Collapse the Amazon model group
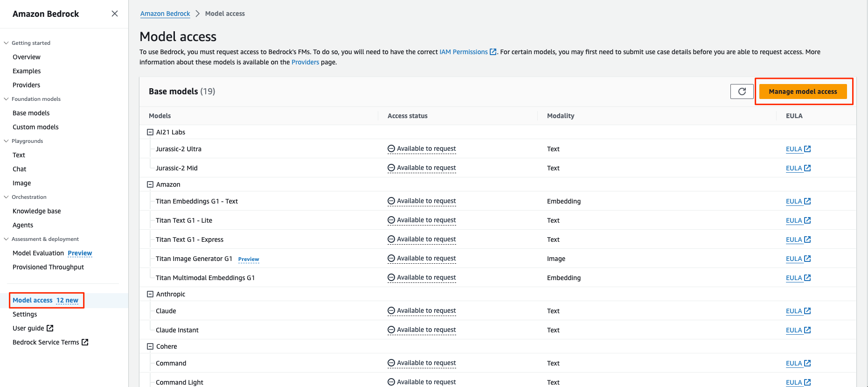868x387 pixels. pyautogui.click(x=150, y=184)
